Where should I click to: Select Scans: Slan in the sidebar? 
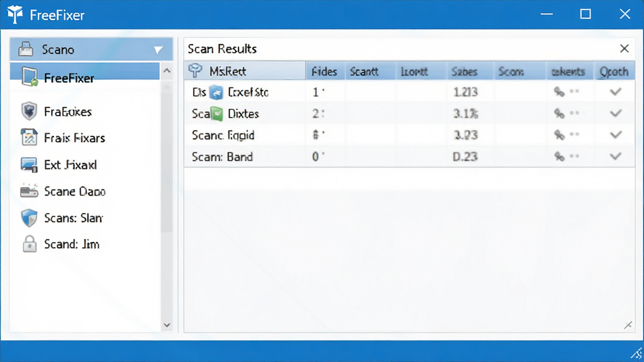click(74, 218)
